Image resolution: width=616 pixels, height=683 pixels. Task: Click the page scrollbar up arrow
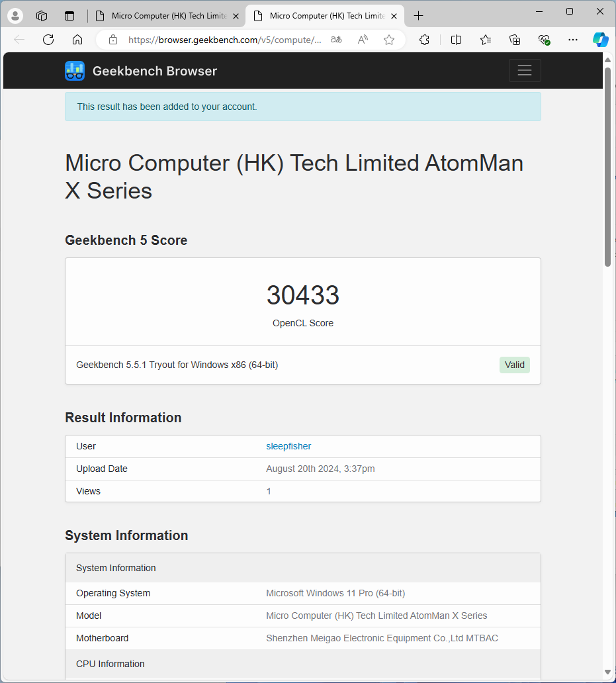607,60
